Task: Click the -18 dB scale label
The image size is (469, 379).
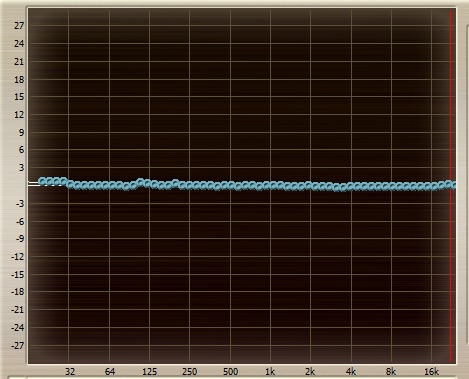Action: (x=18, y=292)
